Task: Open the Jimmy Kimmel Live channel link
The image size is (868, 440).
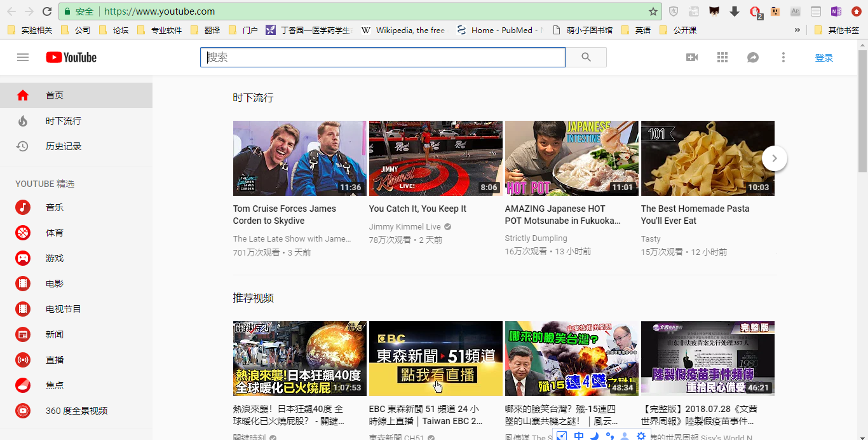Action: click(405, 227)
